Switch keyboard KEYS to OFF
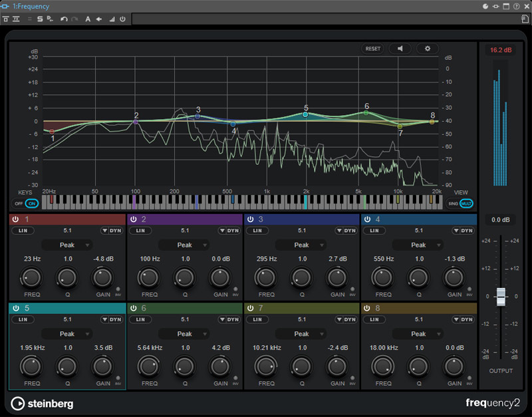The width and height of the screenshot is (532, 417). pyautogui.click(x=19, y=204)
